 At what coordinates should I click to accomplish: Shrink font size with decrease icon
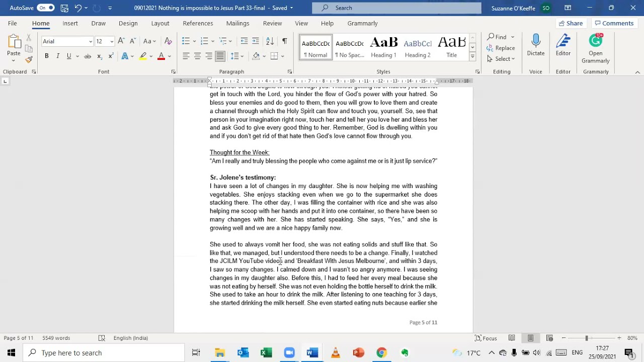click(x=133, y=41)
